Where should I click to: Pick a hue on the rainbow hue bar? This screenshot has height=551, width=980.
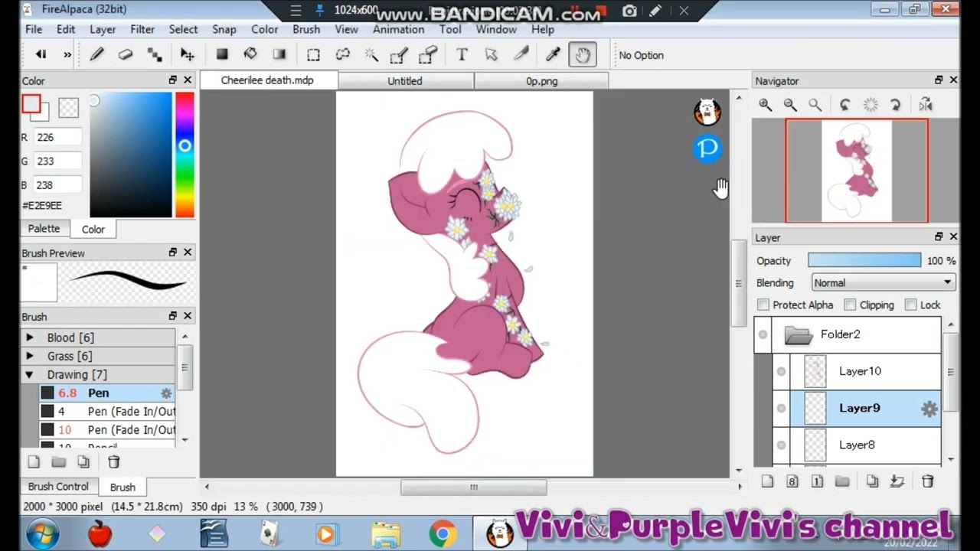(185, 155)
